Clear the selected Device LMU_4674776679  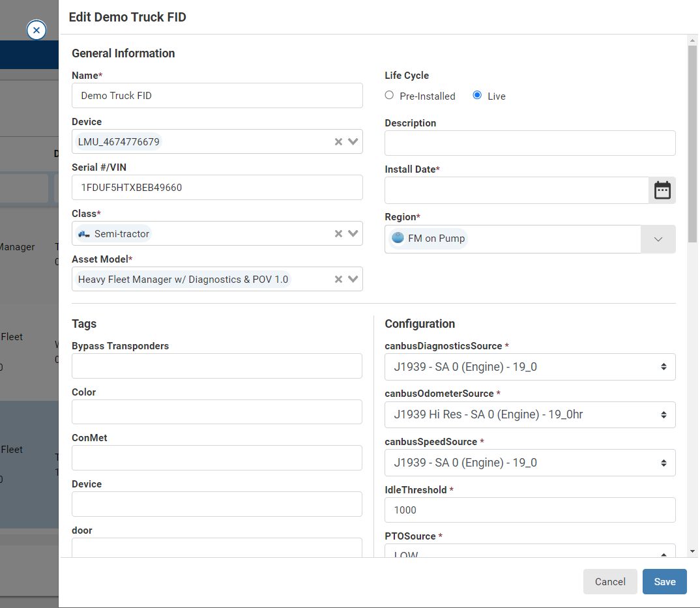338,141
